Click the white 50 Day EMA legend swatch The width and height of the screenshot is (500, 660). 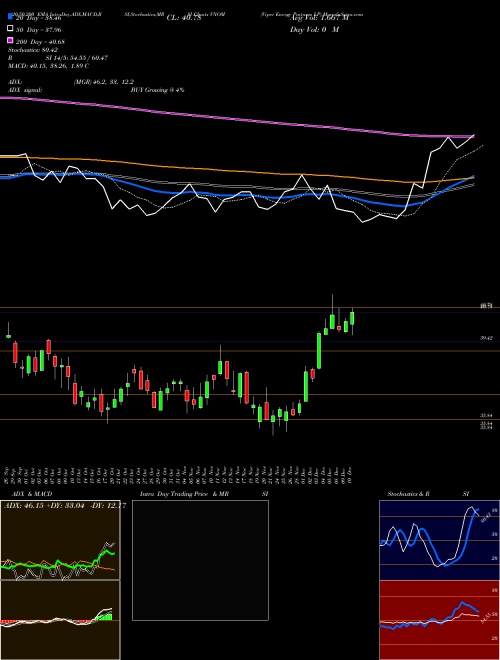point(10,29)
